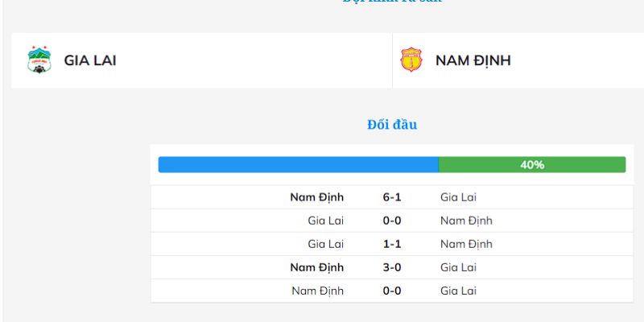Select bold Nam Định in the 3-0 row
Image resolution: width=644 pixels, height=322 pixels.
[317, 267]
